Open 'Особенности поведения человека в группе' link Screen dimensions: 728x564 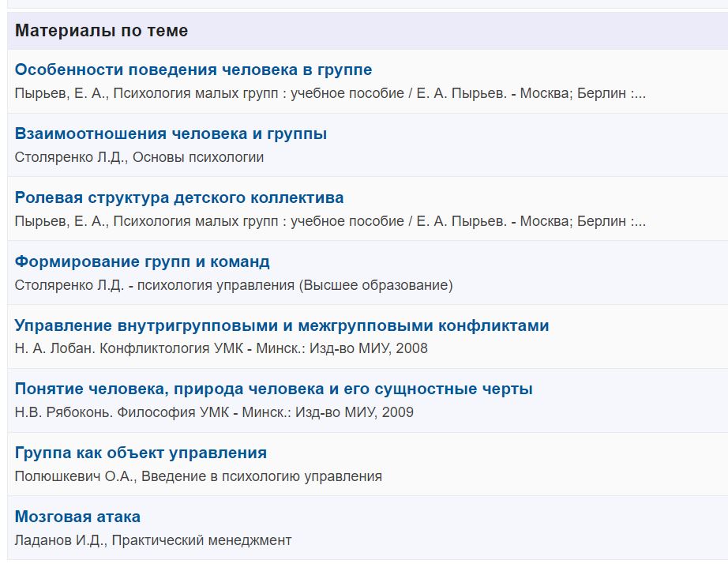coord(193,70)
